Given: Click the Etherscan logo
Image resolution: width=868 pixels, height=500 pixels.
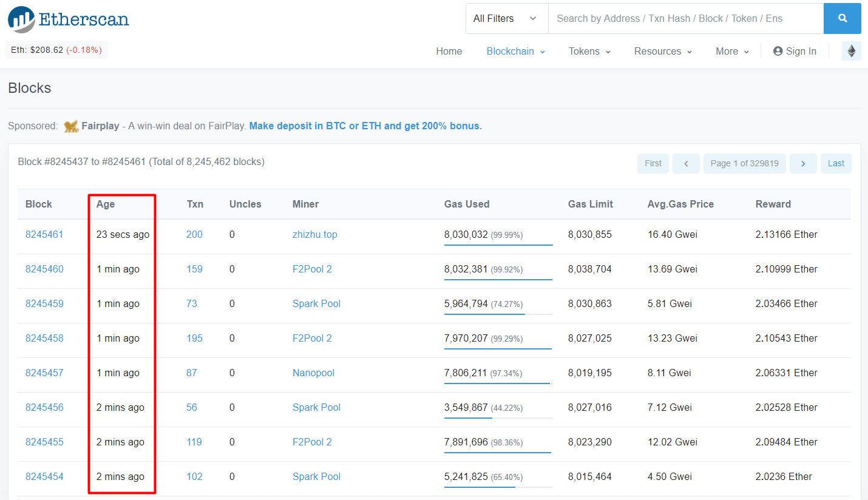Looking at the screenshot, I should [69, 19].
